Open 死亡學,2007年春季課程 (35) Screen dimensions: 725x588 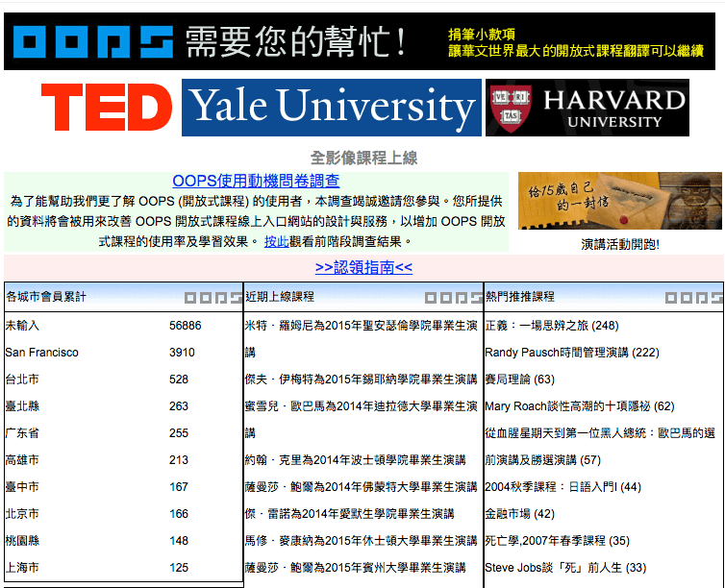[x=557, y=540]
